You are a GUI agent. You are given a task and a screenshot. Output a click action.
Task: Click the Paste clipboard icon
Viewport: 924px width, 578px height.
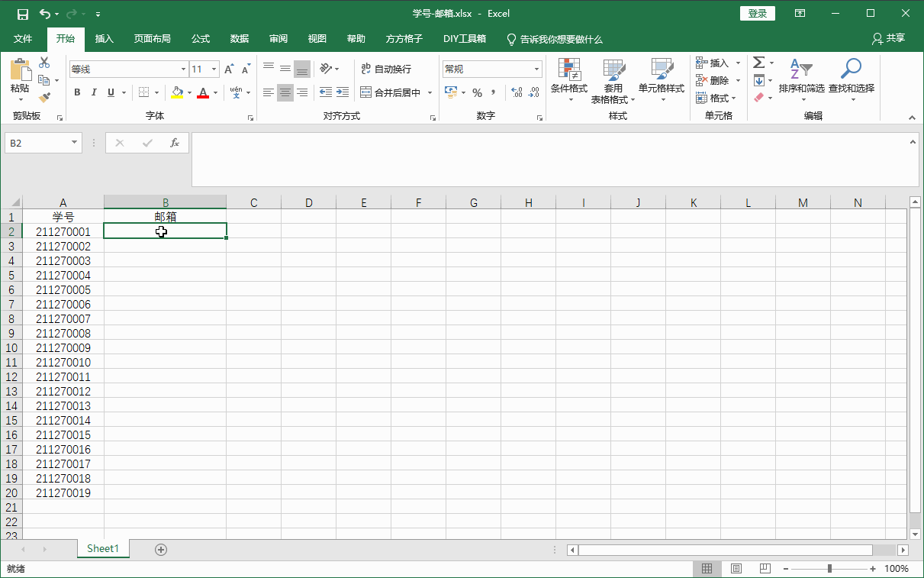click(x=21, y=71)
